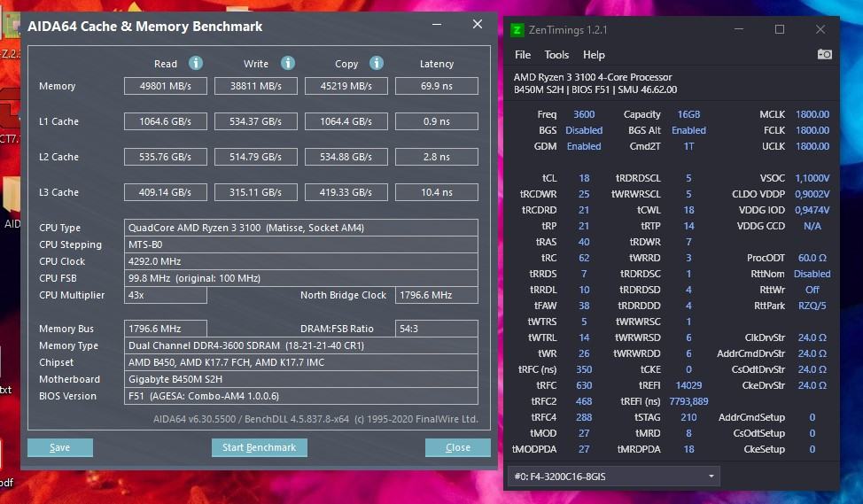This screenshot has width=863, height=504.
Task: Click the Write info icon in AIDA64
Action: coord(287,63)
